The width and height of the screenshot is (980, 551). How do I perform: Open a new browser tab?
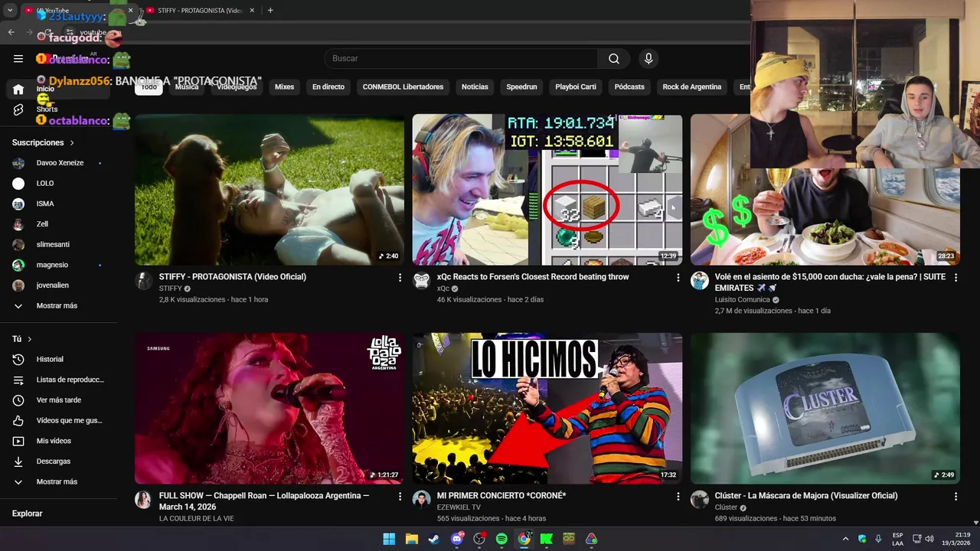(x=270, y=11)
